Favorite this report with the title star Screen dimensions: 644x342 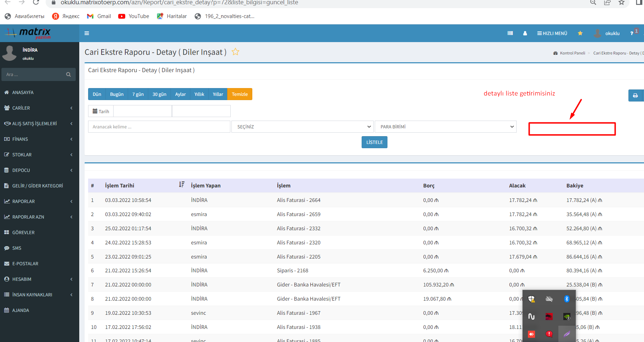[x=235, y=52]
